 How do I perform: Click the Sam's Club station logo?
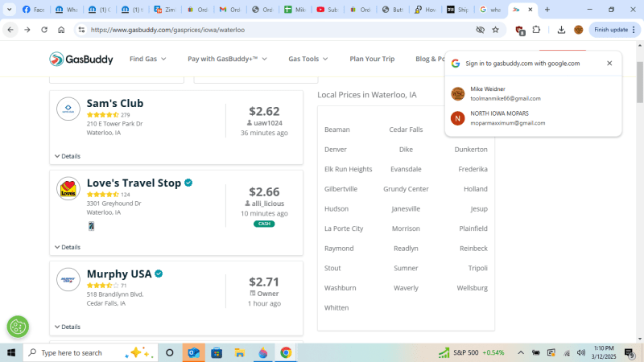pyautogui.click(x=68, y=109)
